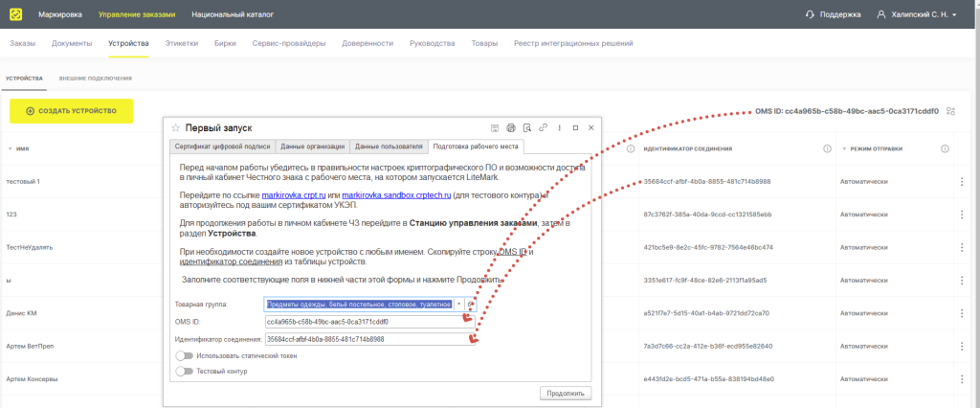Open row menu for Артем ВетПреп device
The width and height of the screenshot is (980, 408).
[961, 346]
